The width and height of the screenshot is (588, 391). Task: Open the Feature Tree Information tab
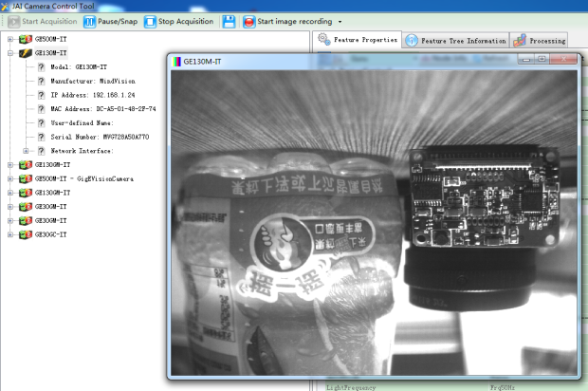tap(456, 41)
